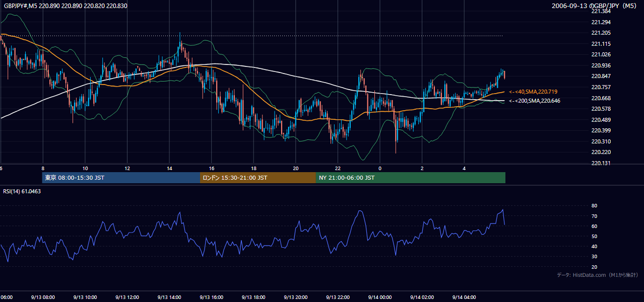
Task: Click the price axis value 220.399
Action: 601,130
